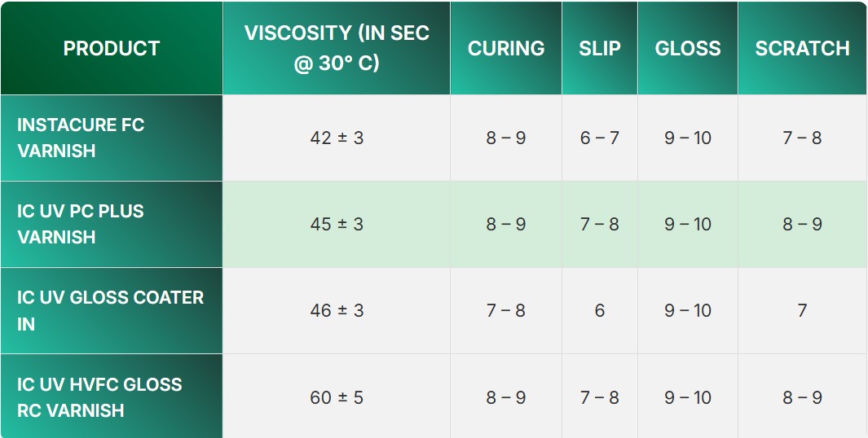Image resolution: width=868 pixels, height=438 pixels.
Task: Select the viscosity value 46 ± 3
Action: (337, 310)
